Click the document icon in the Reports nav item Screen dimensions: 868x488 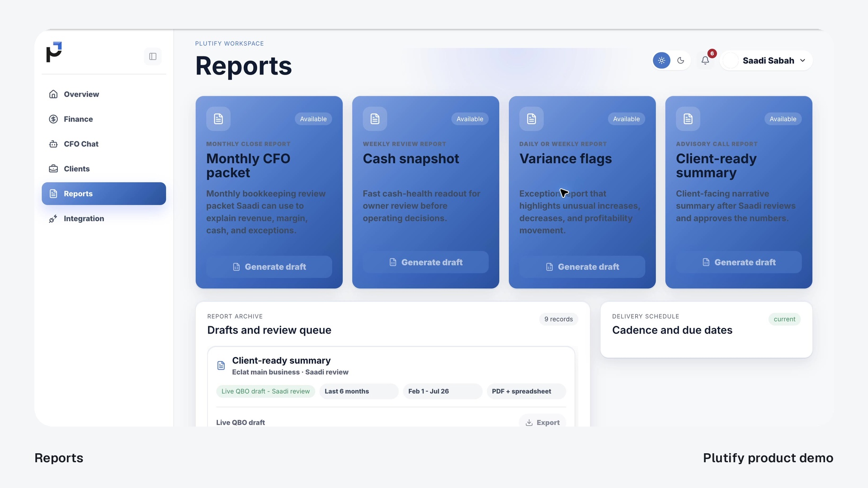[x=53, y=193]
